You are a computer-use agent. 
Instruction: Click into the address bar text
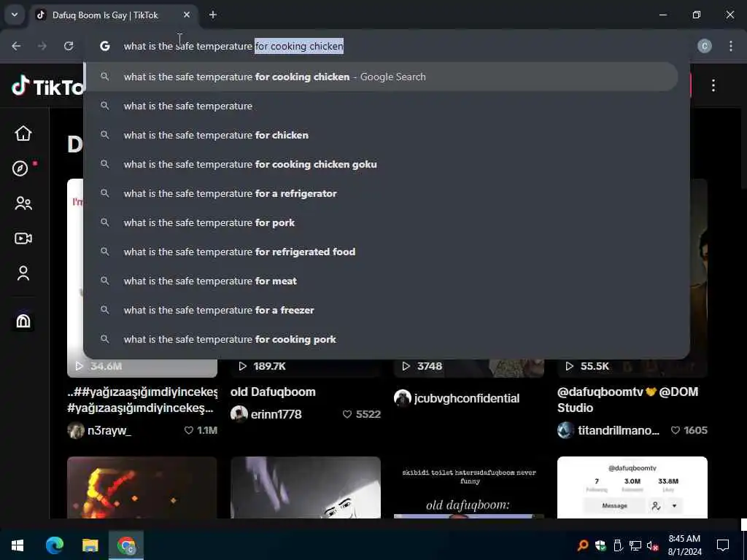(233, 46)
